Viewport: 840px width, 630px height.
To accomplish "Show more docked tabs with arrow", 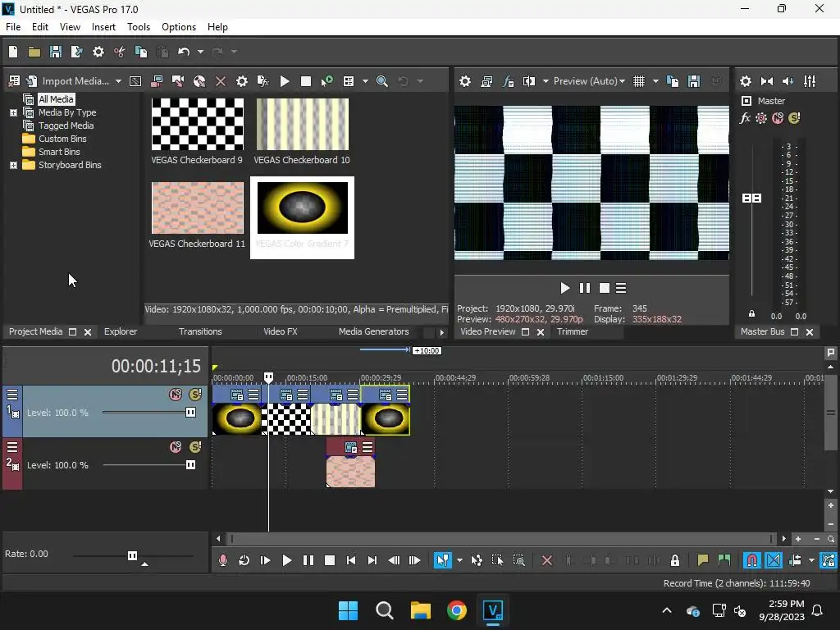I will pyautogui.click(x=441, y=332).
